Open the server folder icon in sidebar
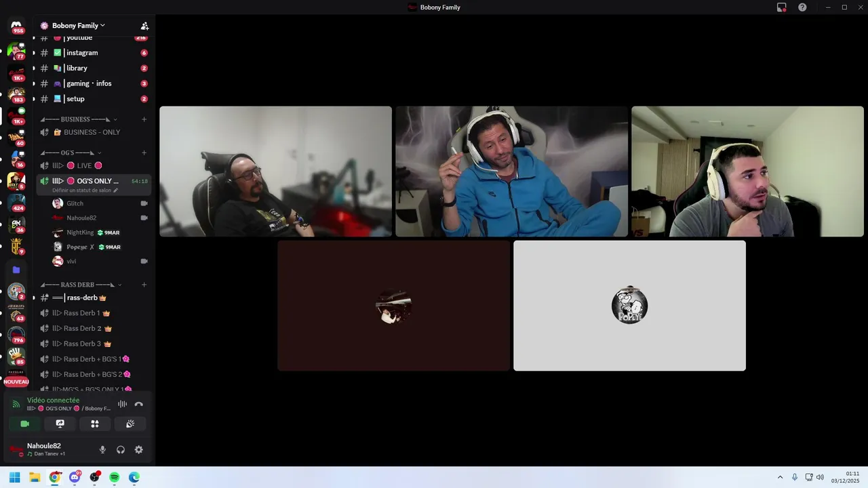The image size is (868, 488). (x=16, y=270)
